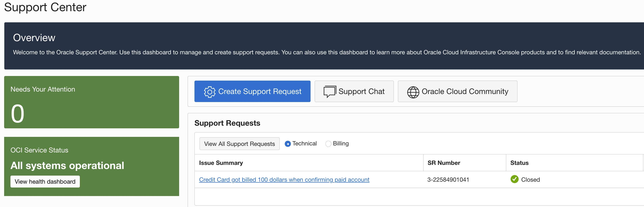Click the Issue Summary column header
Screen dimensions: 644x207
click(221, 163)
